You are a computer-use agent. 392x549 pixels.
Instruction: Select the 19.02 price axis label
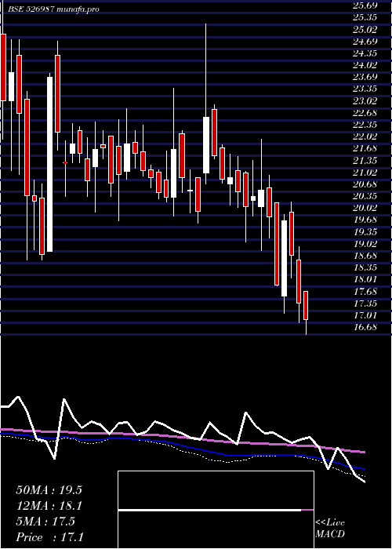pyautogui.click(x=365, y=244)
